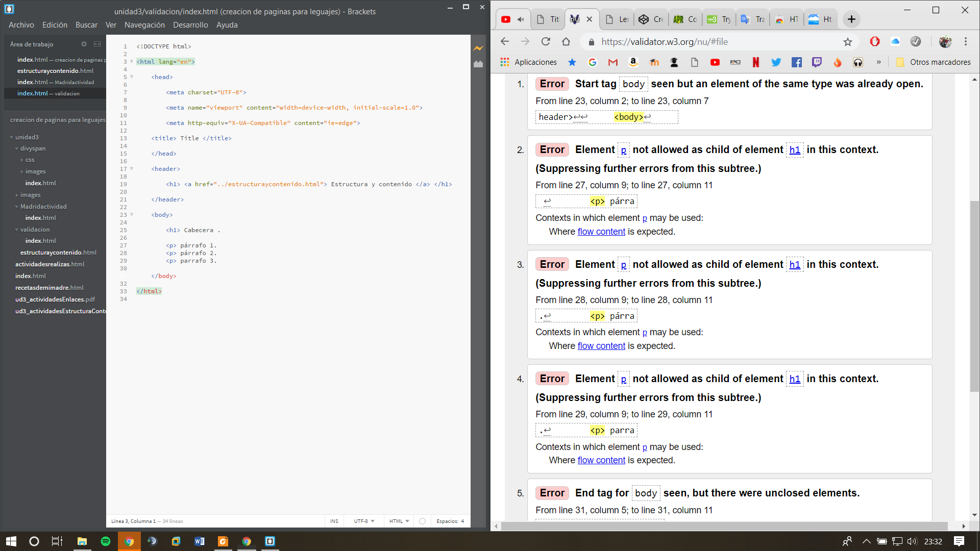Click the Live Preview lightning icon in Brackets
Image resolution: width=980 pixels, height=551 pixels.
478,48
